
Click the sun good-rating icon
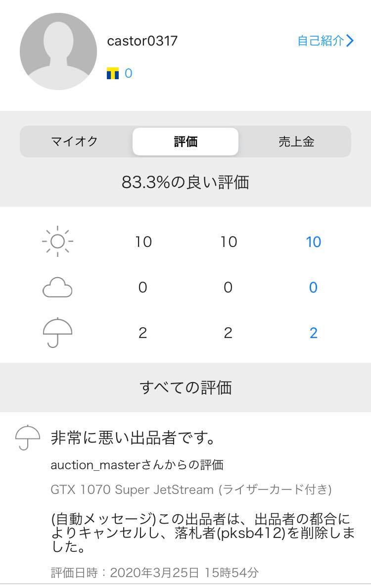(57, 242)
